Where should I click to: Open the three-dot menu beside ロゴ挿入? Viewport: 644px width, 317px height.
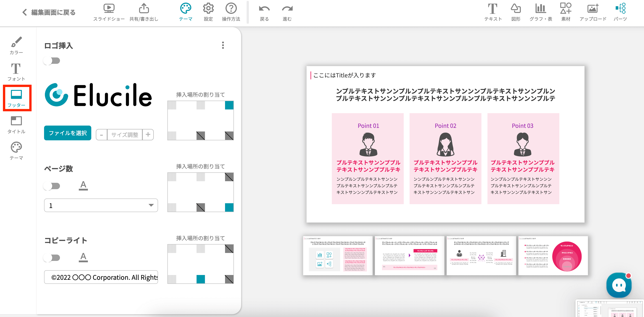(x=223, y=45)
